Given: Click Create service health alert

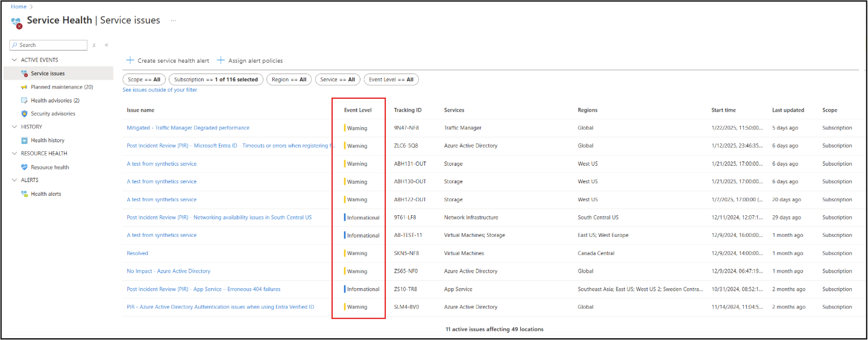Looking at the screenshot, I should pyautogui.click(x=168, y=61).
